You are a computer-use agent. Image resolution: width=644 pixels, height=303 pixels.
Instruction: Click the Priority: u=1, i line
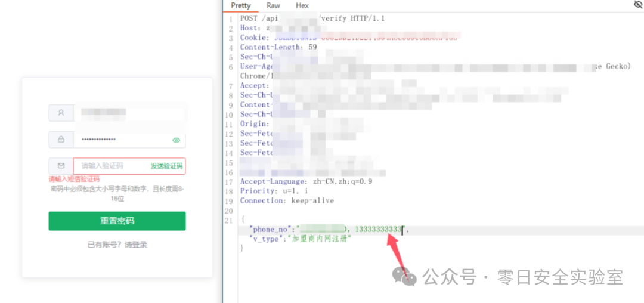tap(274, 191)
